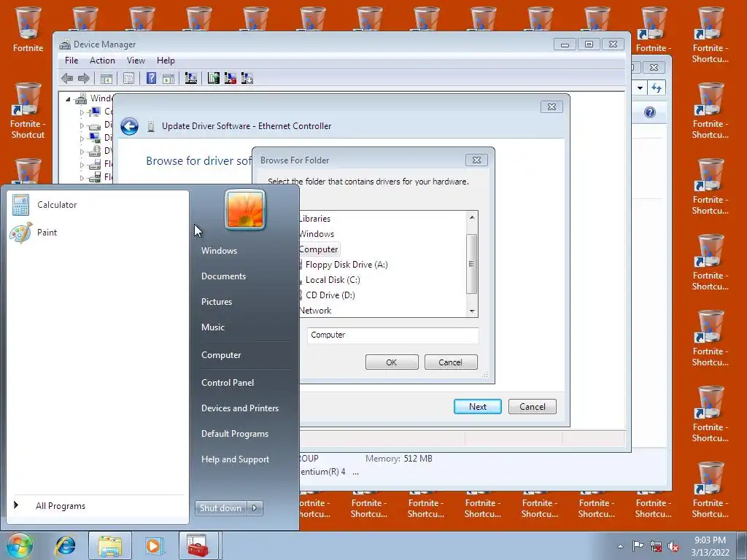Open Control Panel from Start menu
Image resolution: width=747 pixels, height=560 pixels.
(x=228, y=383)
